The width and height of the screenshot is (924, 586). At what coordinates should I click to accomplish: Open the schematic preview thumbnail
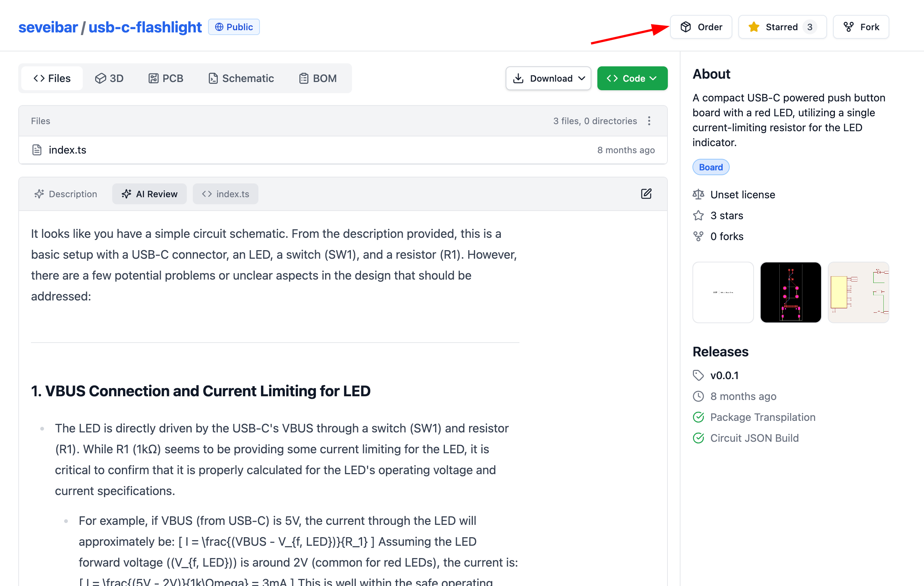tap(858, 292)
